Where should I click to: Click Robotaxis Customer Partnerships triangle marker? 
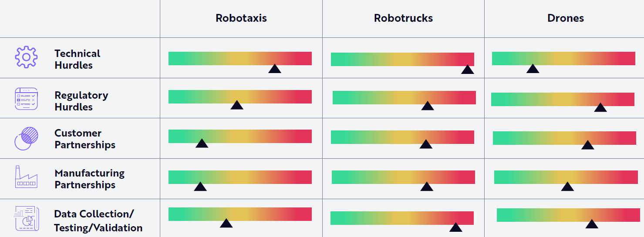202,144
